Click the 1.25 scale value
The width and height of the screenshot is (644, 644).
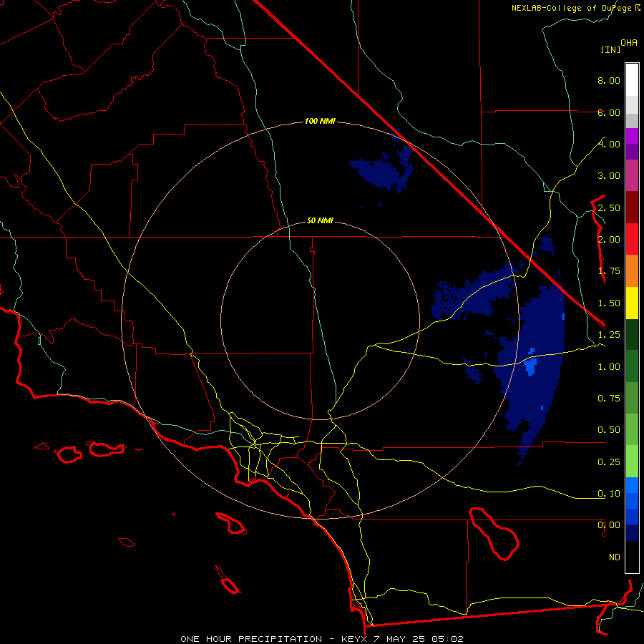pos(609,335)
